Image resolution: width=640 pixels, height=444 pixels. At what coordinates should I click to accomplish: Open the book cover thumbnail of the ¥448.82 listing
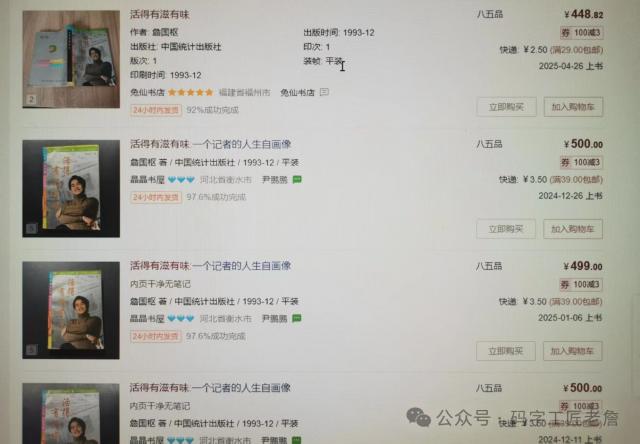71,59
